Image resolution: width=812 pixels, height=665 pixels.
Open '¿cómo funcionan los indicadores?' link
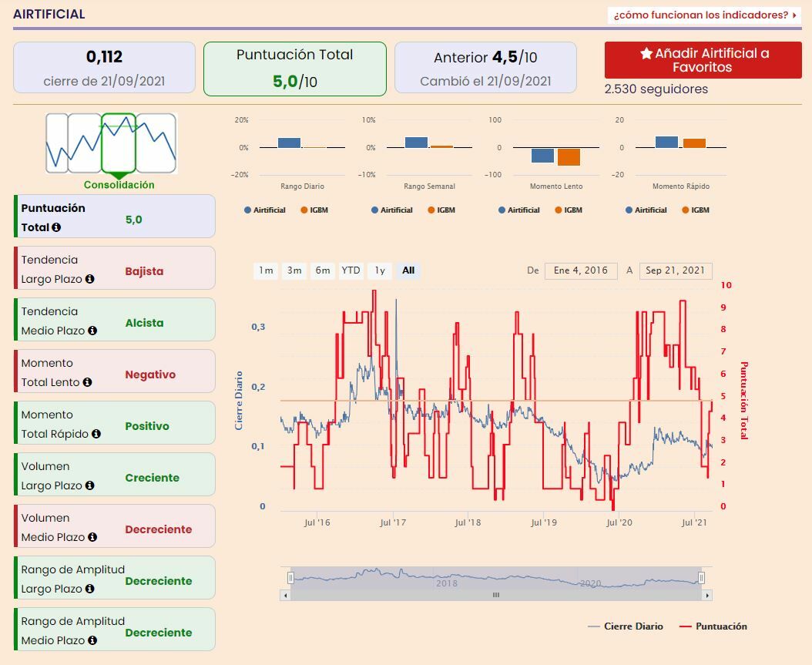click(x=704, y=15)
